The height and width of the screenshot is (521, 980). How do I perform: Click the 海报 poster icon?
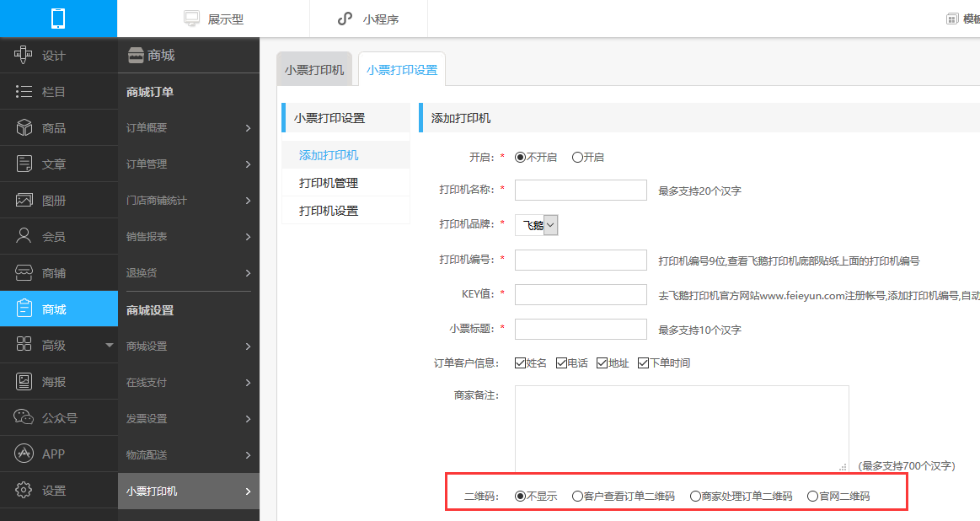(24, 381)
